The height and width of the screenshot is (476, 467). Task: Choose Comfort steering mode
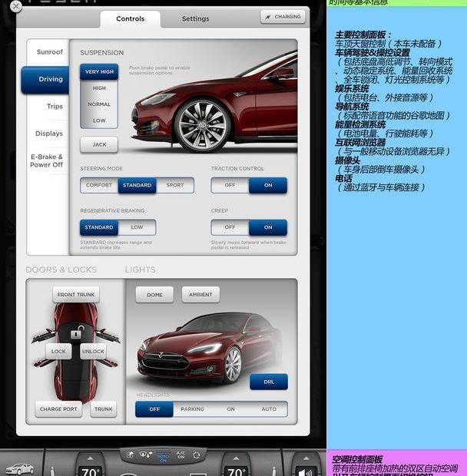click(99, 185)
